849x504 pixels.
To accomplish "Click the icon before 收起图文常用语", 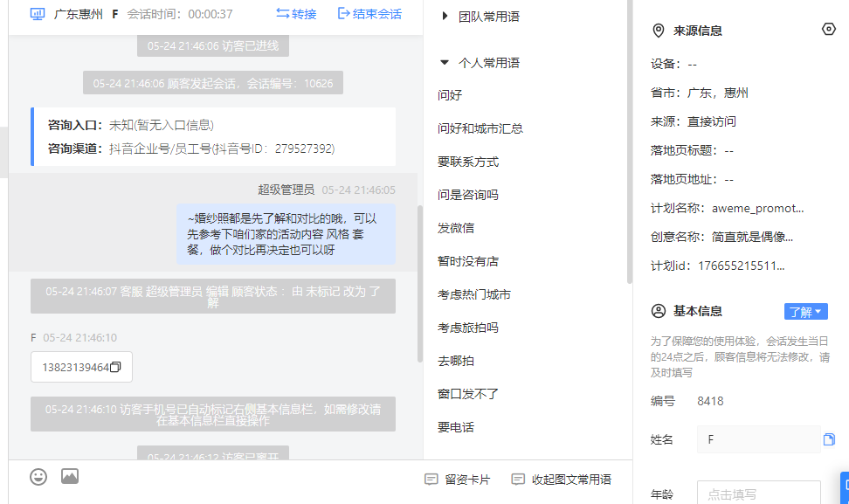I will pos(518,480).
